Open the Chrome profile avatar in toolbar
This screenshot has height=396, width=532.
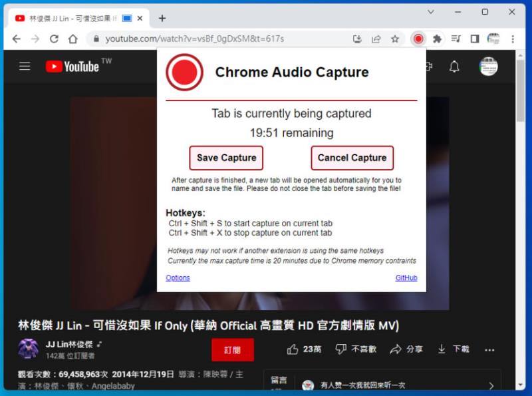point(493,39)
